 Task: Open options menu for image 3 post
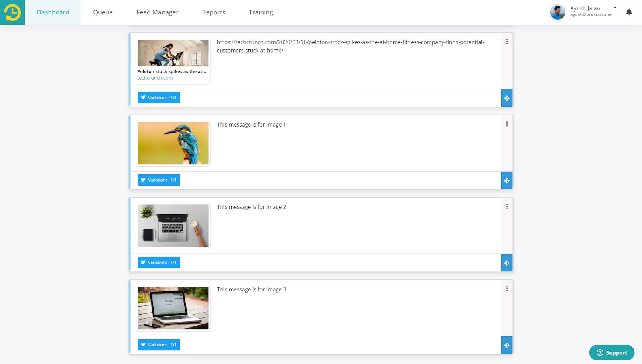(507, 289)
